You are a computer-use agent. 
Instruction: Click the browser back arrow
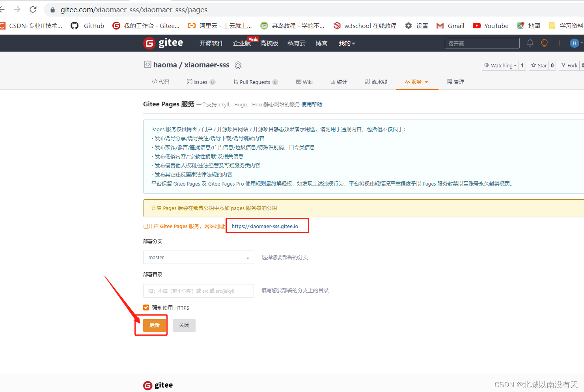click(2, 9)
